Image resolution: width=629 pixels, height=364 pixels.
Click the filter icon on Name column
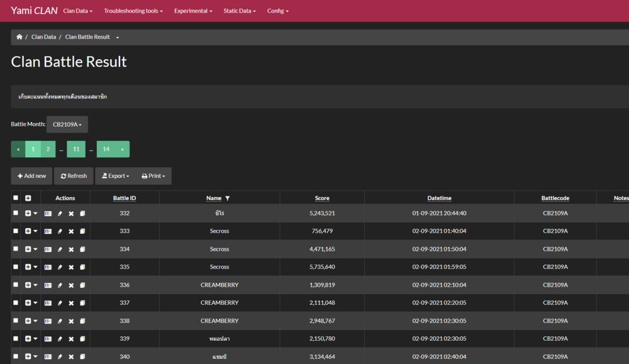point(227,199)
